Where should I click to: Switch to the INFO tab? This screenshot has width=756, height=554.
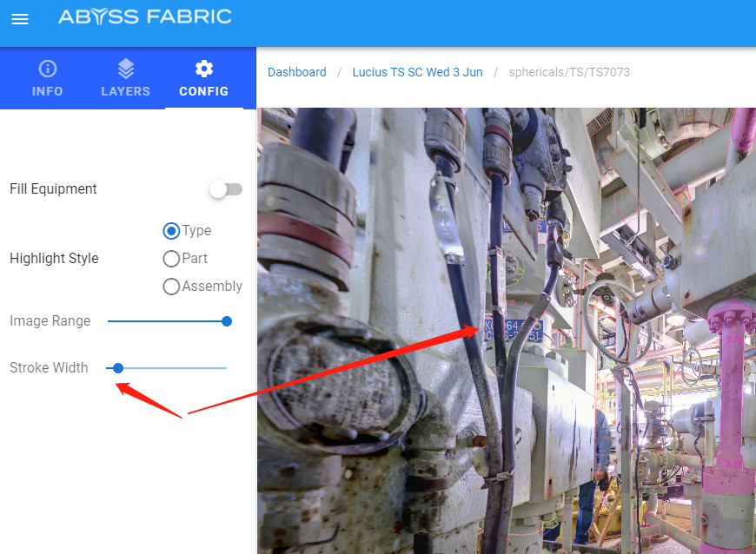[48, 78]
